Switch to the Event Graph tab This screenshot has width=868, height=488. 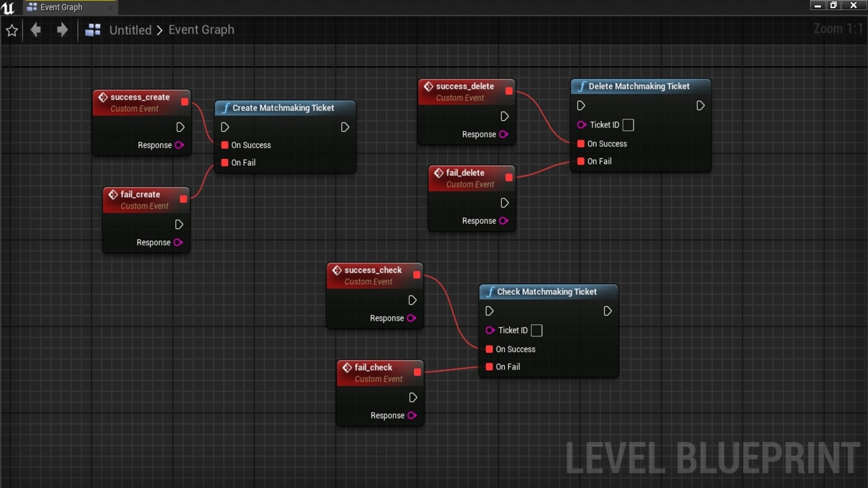[x=61, y=7]
